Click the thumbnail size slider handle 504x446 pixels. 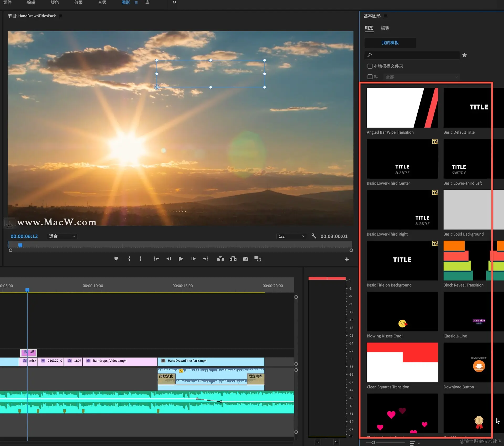(x=373, y=442)
